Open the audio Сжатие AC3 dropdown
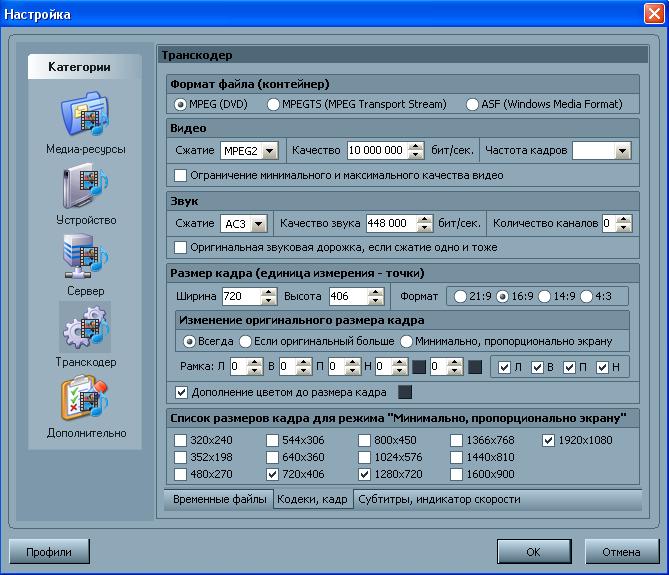Screen dimensions: 669x575 click(259, 224)
